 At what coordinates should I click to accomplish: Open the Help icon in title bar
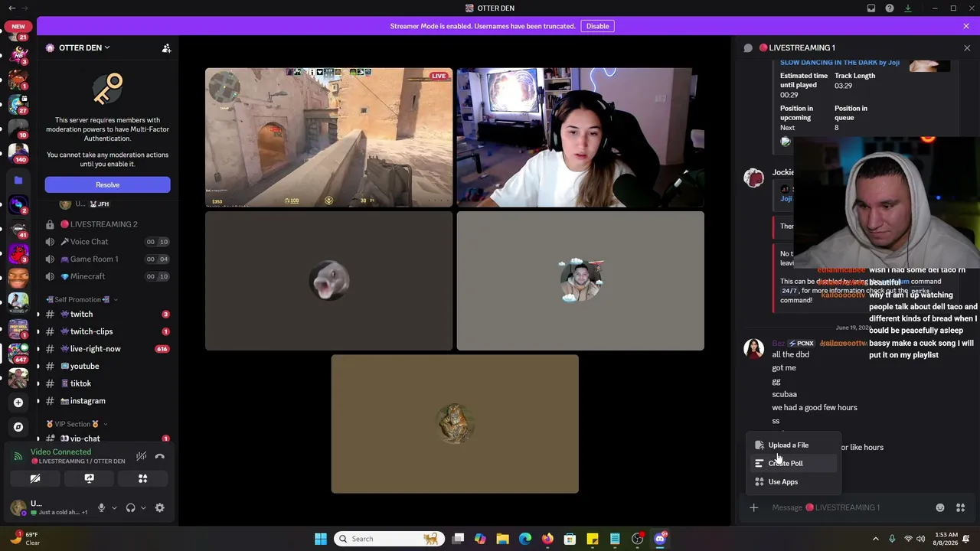[890, 8]
